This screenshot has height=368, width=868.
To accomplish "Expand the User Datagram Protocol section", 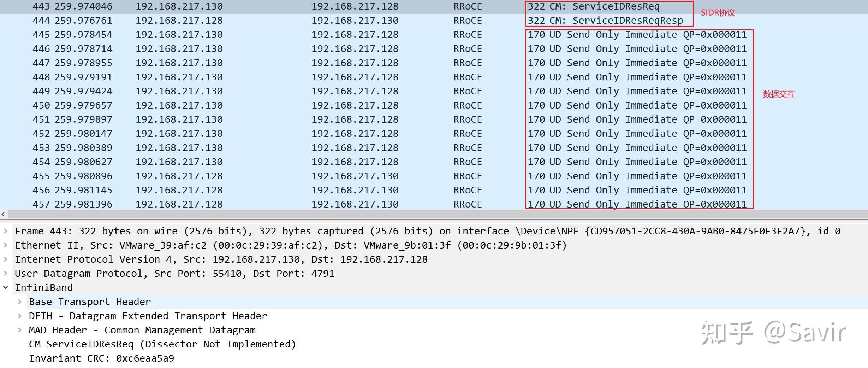I will [6, 274].
